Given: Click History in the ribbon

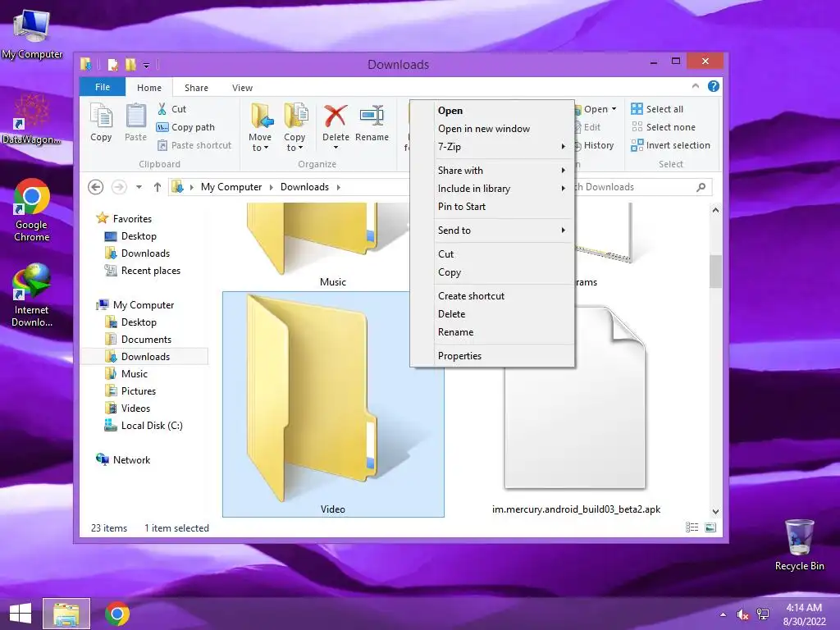Looking at the screenshot, I should point(594,145).
